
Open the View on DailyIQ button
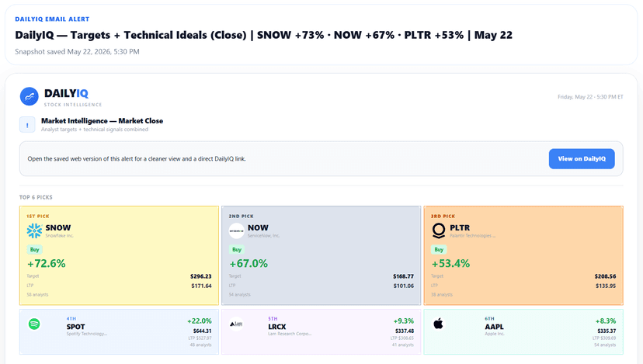click(x=582, y=158)
